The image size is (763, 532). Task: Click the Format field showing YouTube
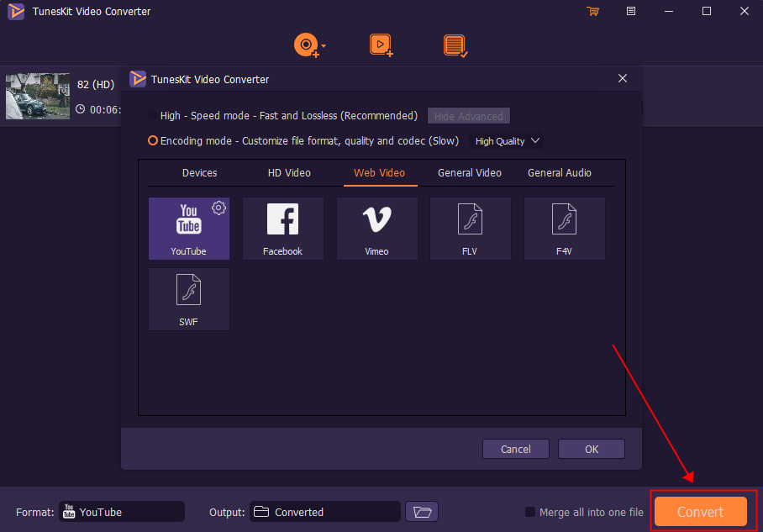coord(122,512)
